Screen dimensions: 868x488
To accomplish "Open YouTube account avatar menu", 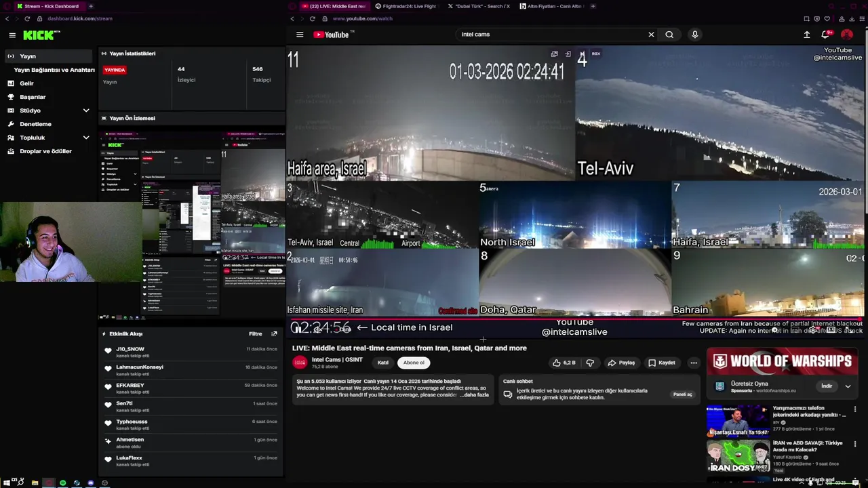I will tap(847, 35).
